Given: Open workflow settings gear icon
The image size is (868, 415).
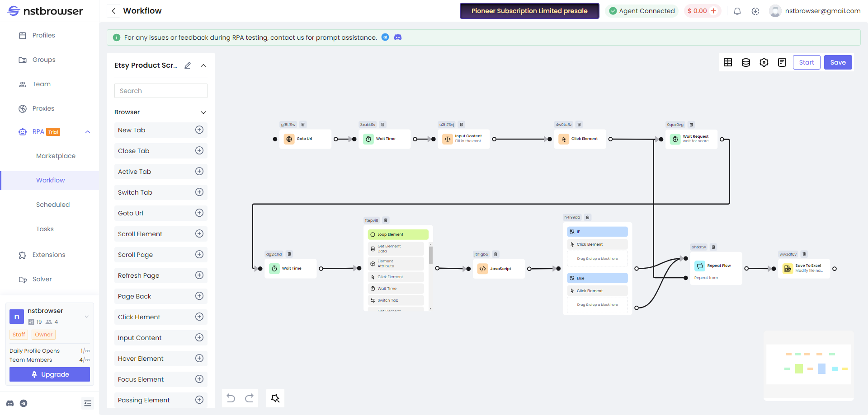Looking at the screenshot, I should 764,62.
